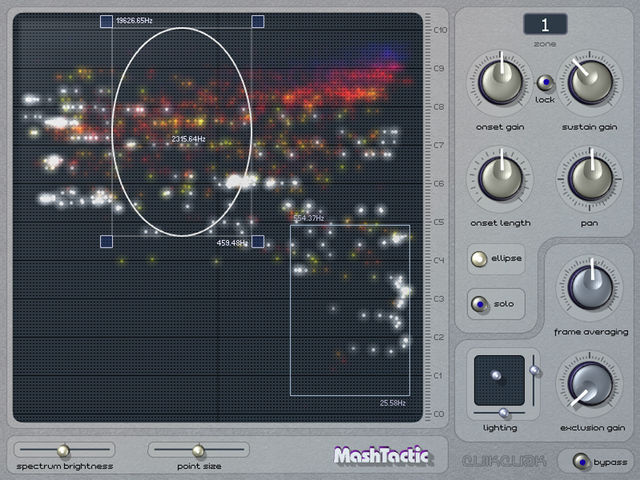Click the frame averaging knob

coord(590,287)
